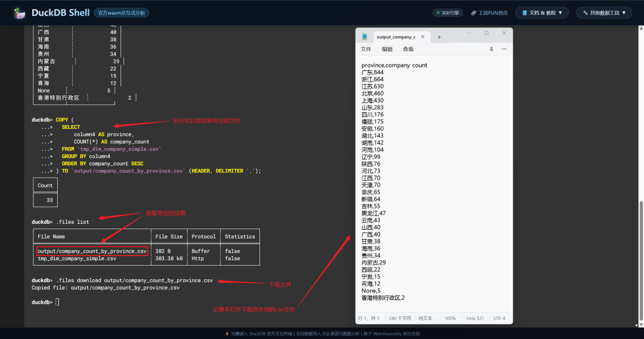The image size is (644, 339).
Task: Close the output_company_c Notepad tab
Action: click(422, 37)
